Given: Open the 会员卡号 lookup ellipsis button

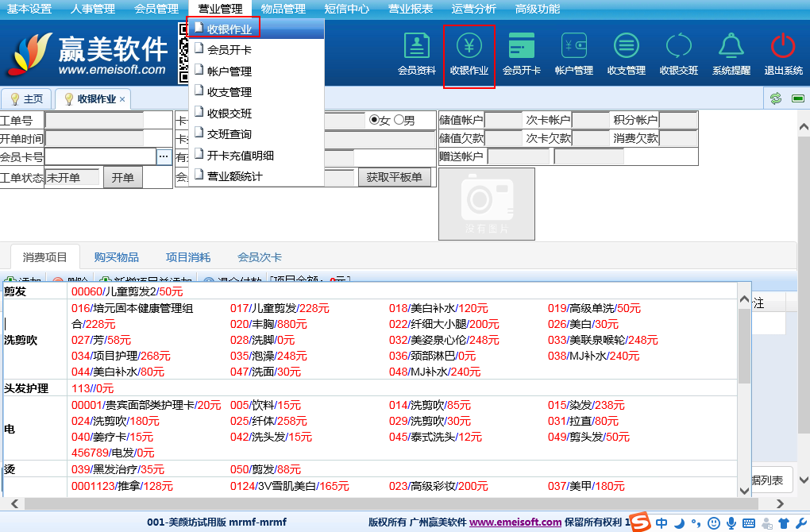Looking at the screenshot, I should [x=164, y=156].
